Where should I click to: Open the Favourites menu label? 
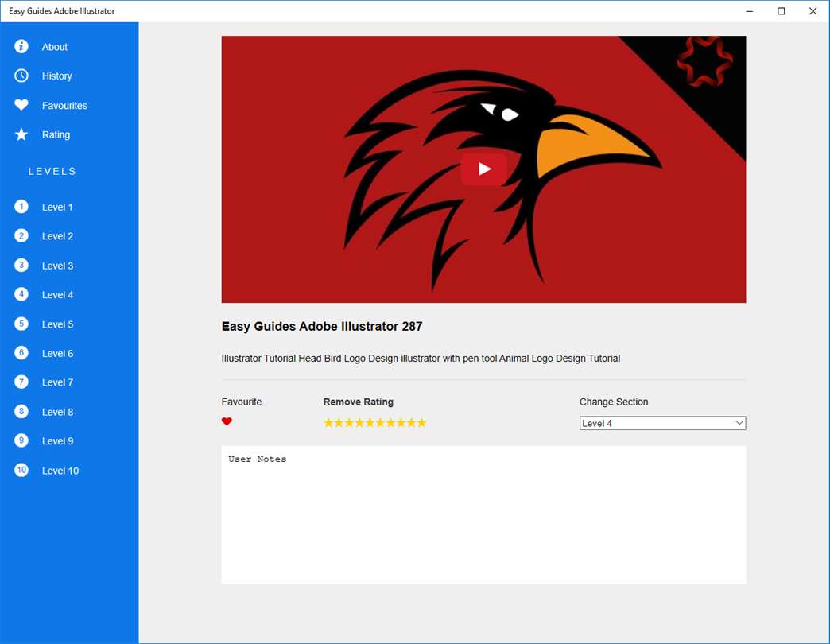click(64, 106)
